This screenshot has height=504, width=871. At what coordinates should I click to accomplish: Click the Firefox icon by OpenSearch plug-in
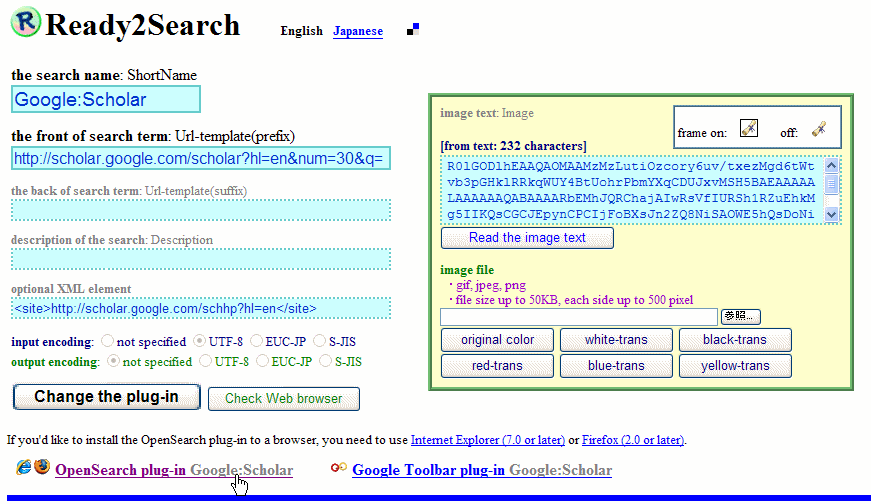click(42, 467)
